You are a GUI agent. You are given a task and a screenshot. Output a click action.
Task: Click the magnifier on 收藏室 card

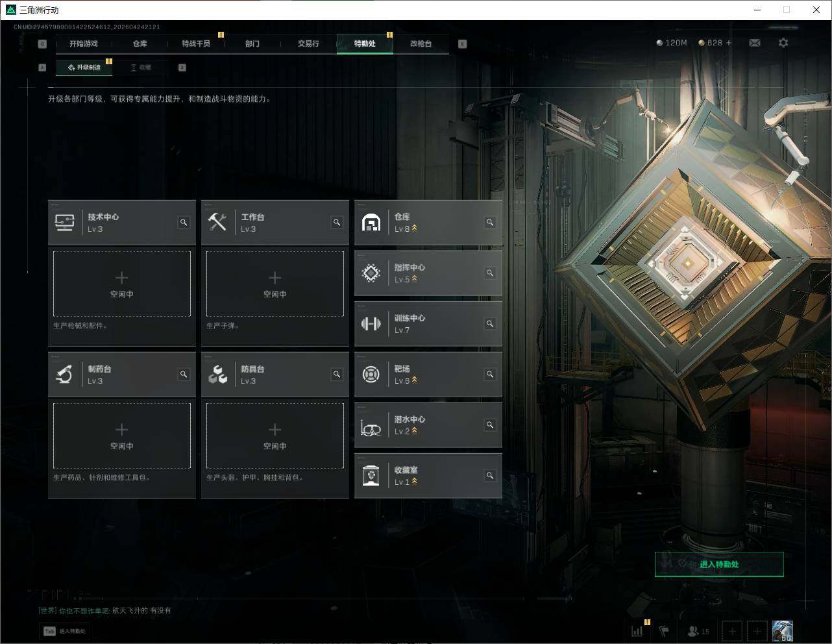tap(490, 476)
